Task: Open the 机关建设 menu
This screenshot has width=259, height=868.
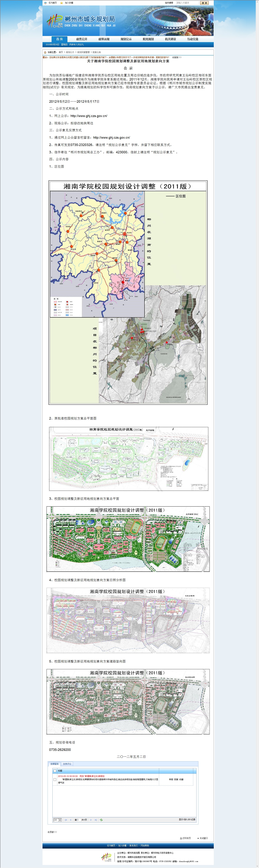Action: pos(170,39)
